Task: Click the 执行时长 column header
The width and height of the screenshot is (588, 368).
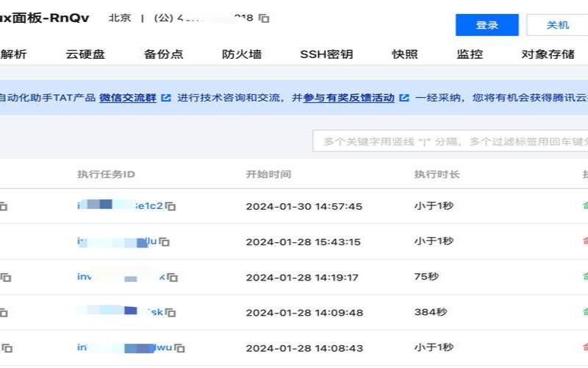Action: pos(437,174)
